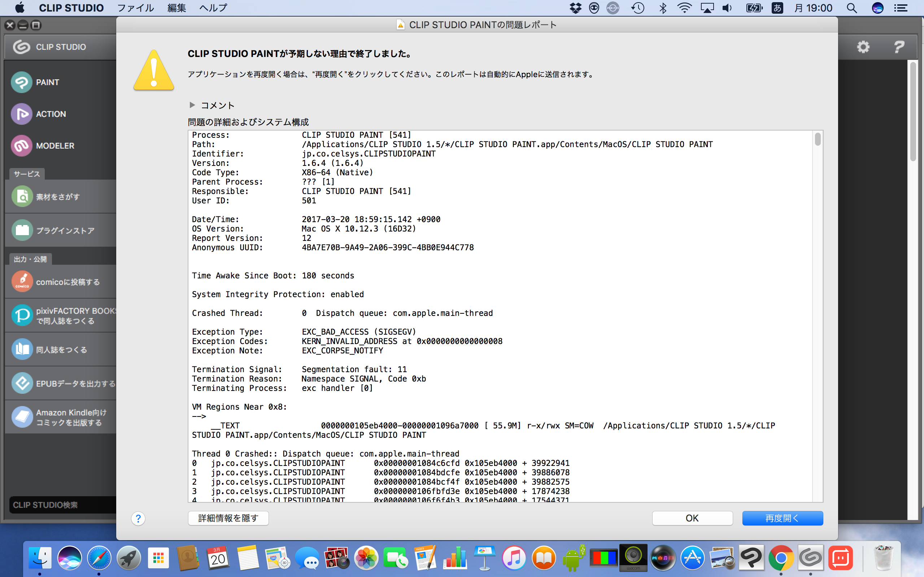
Task: Toggle details with 詳細情報を隠す
Action: tap(228, 518)
